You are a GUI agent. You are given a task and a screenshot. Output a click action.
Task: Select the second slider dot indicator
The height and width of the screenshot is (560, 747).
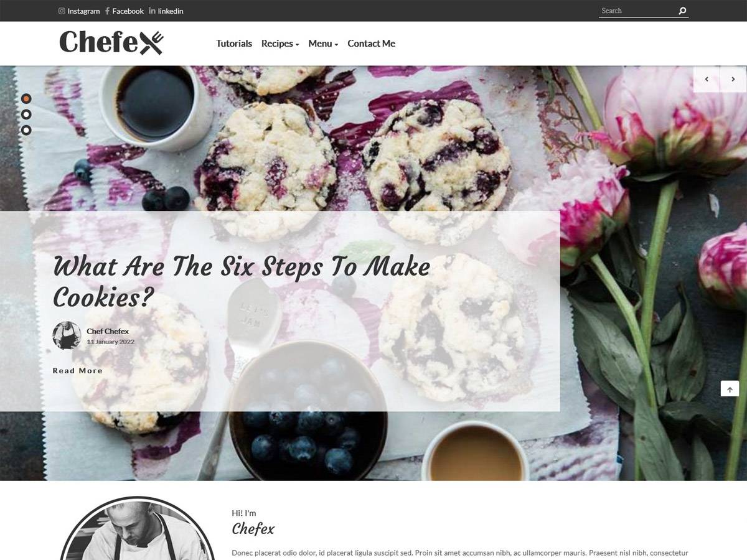(x=26, y=114)
